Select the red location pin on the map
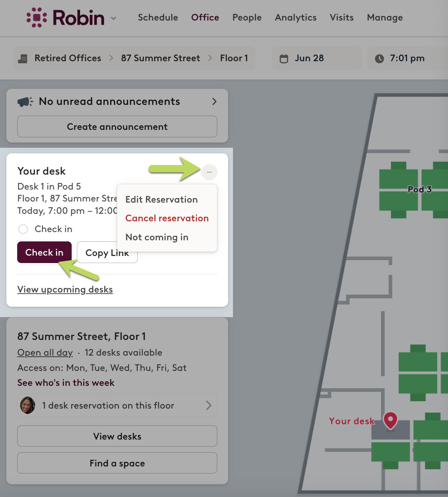This screenshot has width=448, height=497. 391,421
